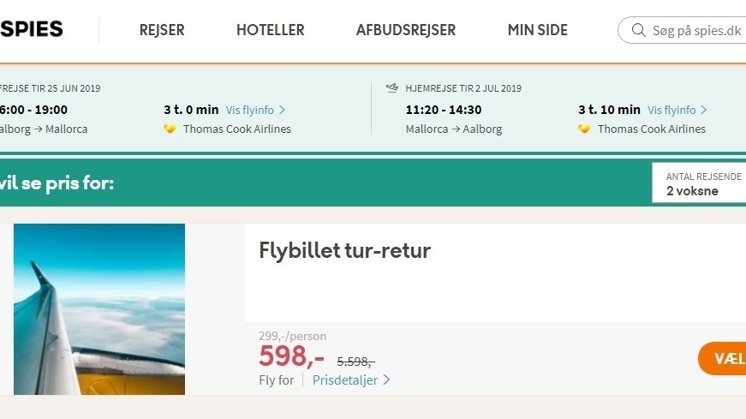The width and height of the screenshot is (746, 419).
Task: Click the search magnifier icon
Action: [637, 30]
